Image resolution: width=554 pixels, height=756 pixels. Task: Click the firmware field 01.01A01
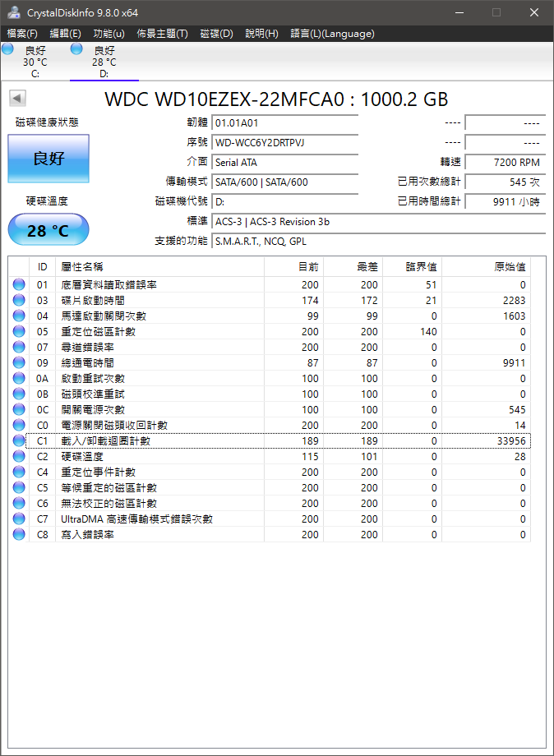(285, 123)
